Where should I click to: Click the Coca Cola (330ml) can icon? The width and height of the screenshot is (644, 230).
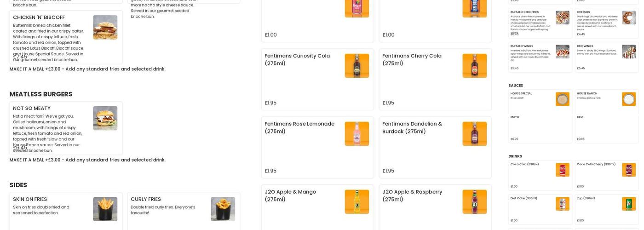click(562, 170)
